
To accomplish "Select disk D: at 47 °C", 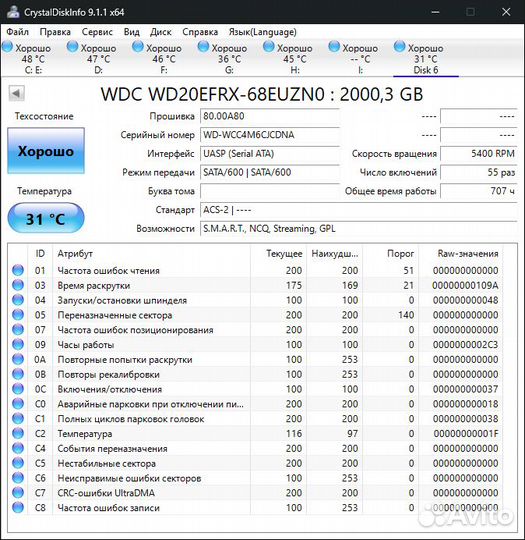I will [x=93, y=59].
